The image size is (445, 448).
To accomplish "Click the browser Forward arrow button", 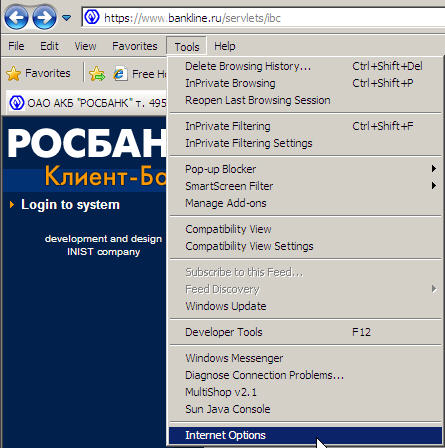I will point(44,17).
